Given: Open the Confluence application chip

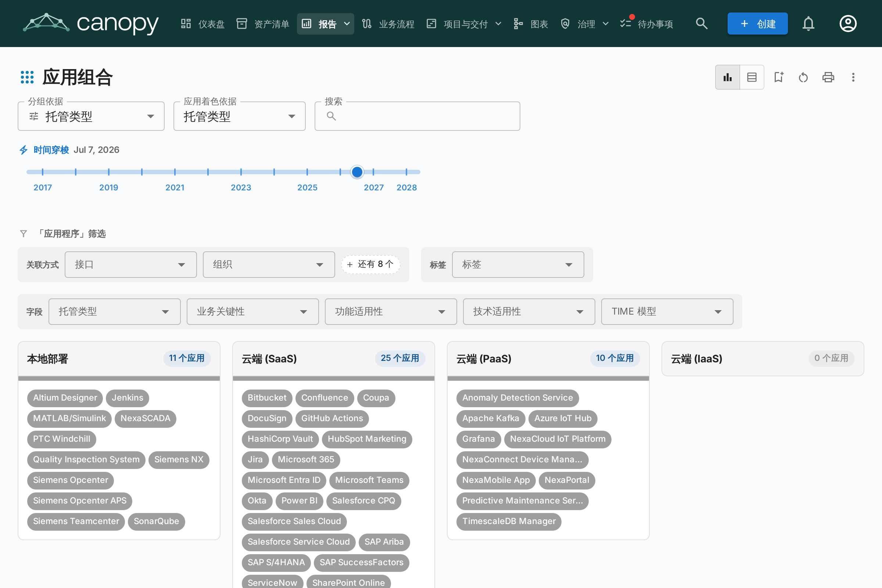Looking at the screenshot, I should tap(325, 398).
